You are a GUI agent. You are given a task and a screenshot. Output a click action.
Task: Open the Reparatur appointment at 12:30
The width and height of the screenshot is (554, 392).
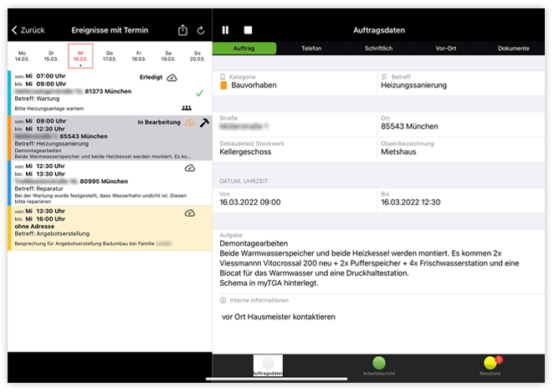tap(110, 183)
